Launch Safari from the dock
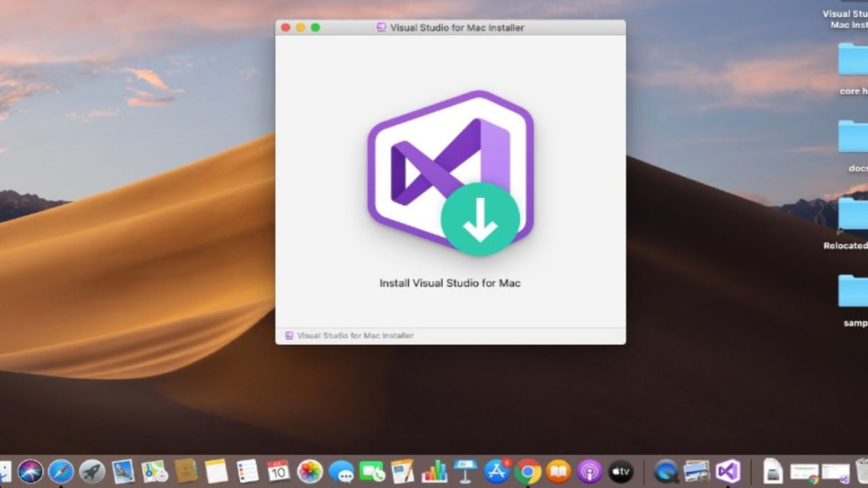Image resolution: width=868 pixels, height=488 pixels. (61, 470)
